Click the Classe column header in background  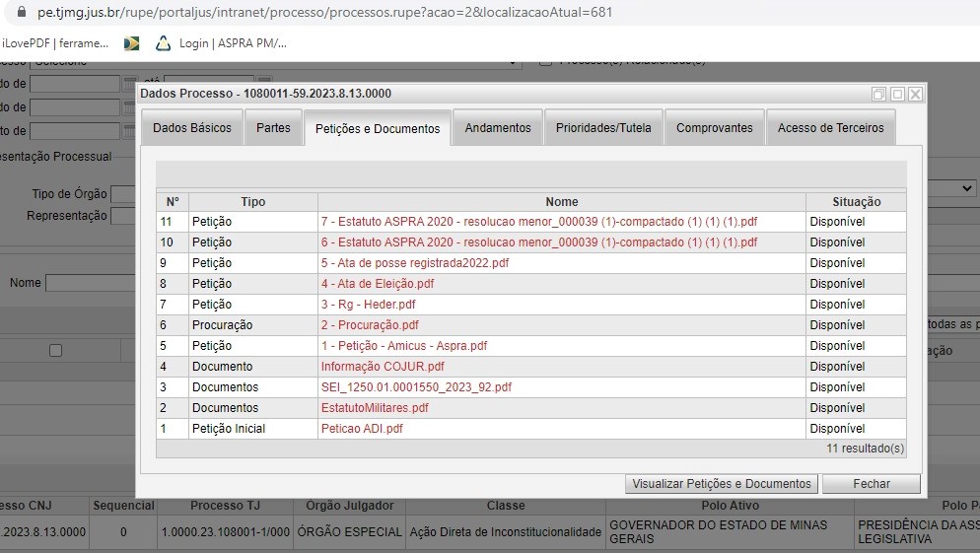click(506, 505)
